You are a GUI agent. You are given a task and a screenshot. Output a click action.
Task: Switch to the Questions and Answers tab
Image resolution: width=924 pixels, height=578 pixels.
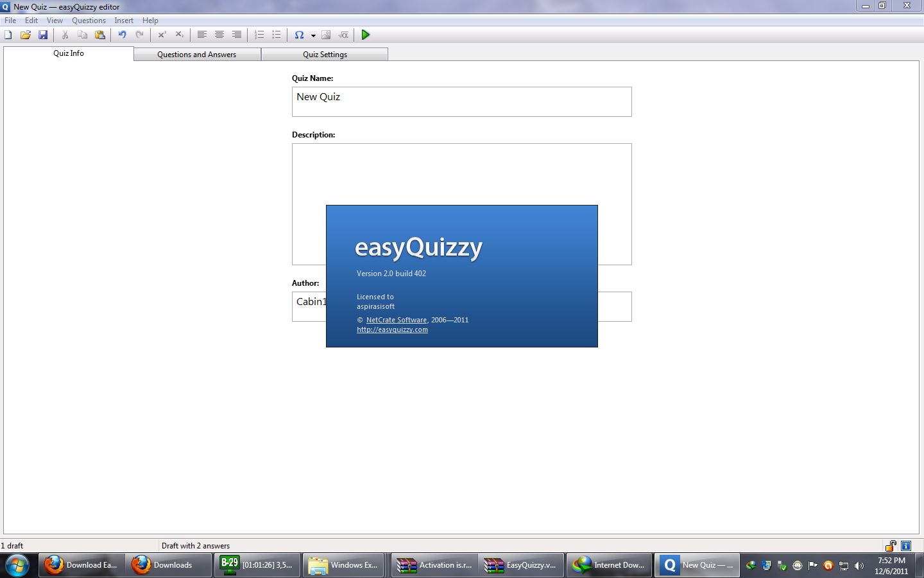click(x=196, y=54)
